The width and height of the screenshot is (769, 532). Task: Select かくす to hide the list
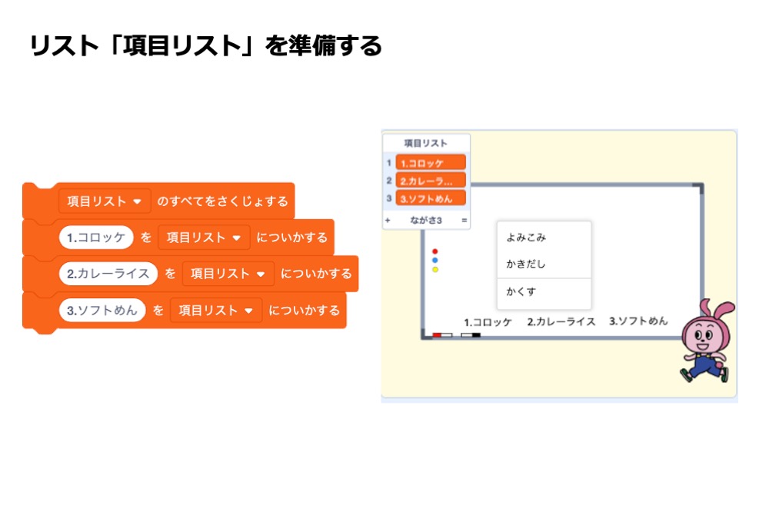(521, 292)
